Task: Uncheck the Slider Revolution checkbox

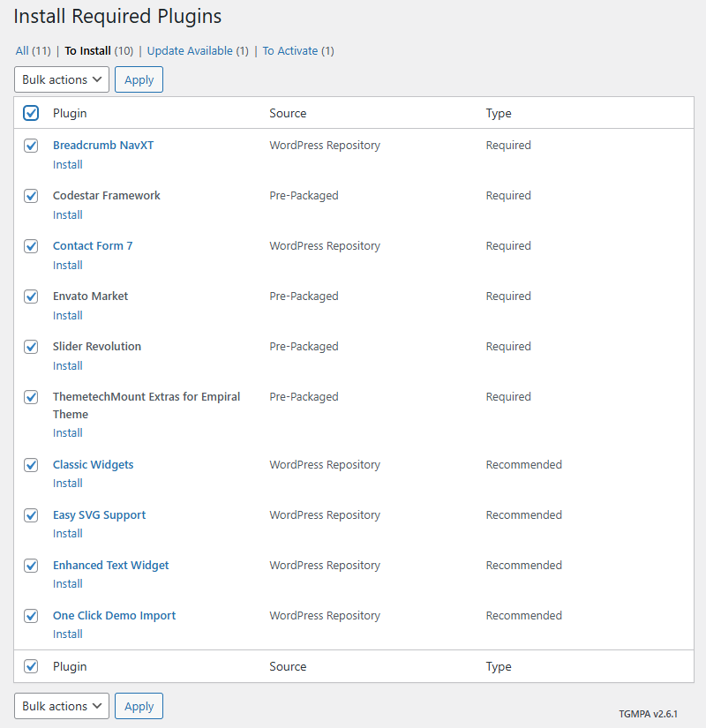Action: [x=31, y=347]
